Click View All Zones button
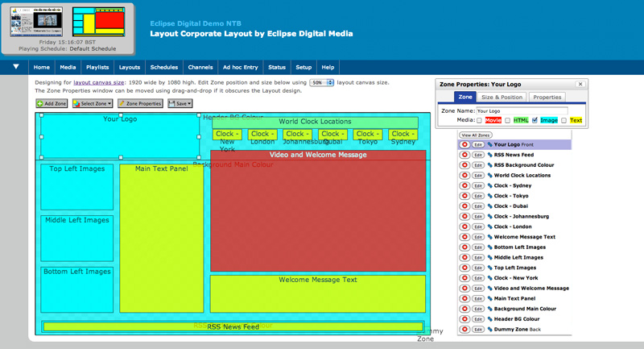644x349 pixels. click(x=475, y=135)
